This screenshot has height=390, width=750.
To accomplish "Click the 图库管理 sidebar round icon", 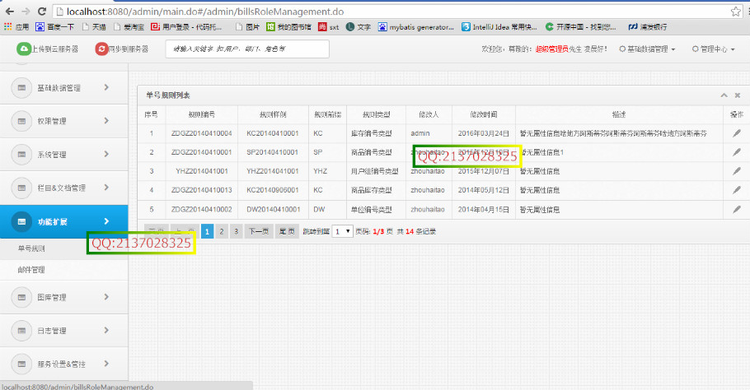I will click(x=22, y=297).
